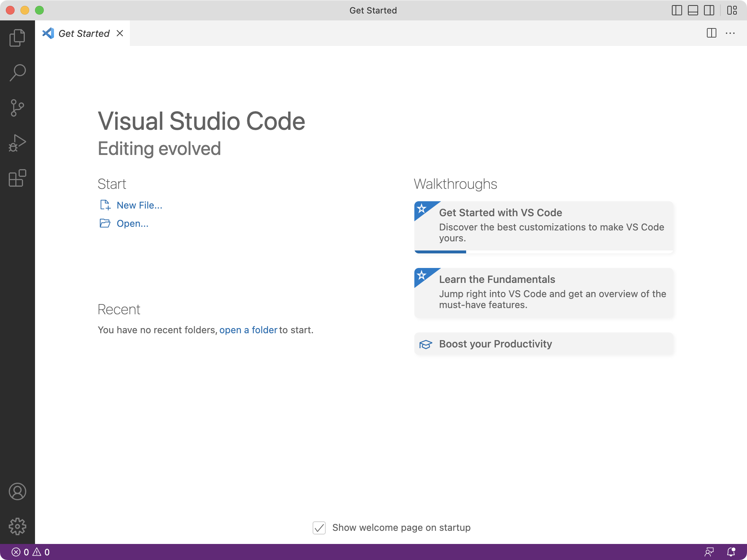Select the Get Started tab
The image size is (747, 560).
click(84, 34)
